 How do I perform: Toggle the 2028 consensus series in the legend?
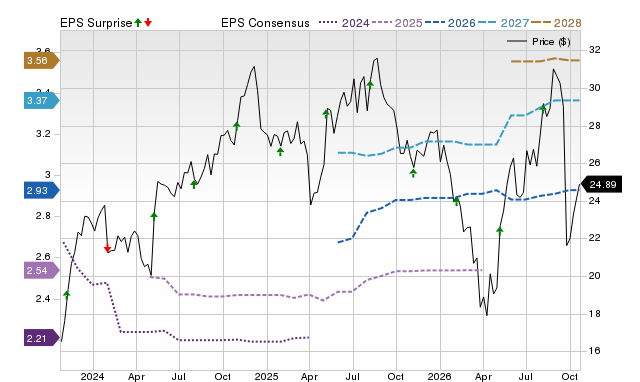click(556, 23)
